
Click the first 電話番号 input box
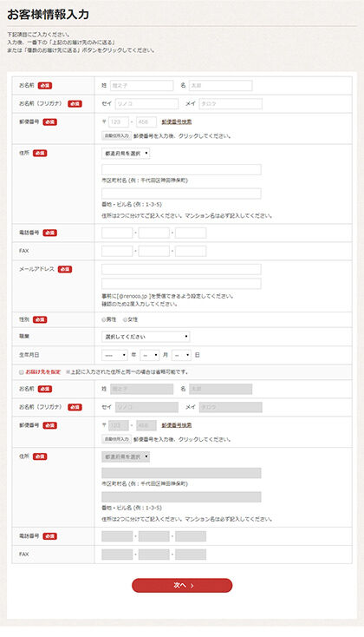click(x=117, y=233)
